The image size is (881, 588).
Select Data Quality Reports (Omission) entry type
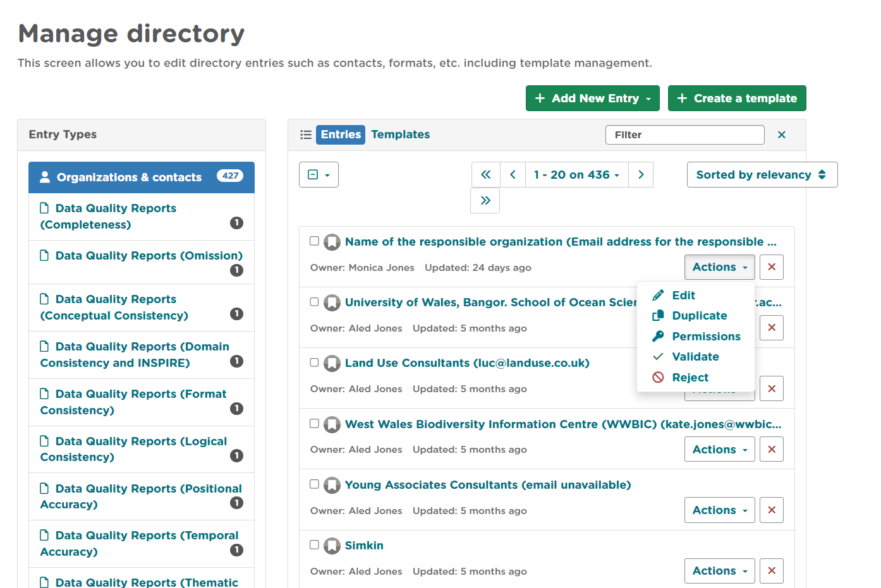pos(142,262)
